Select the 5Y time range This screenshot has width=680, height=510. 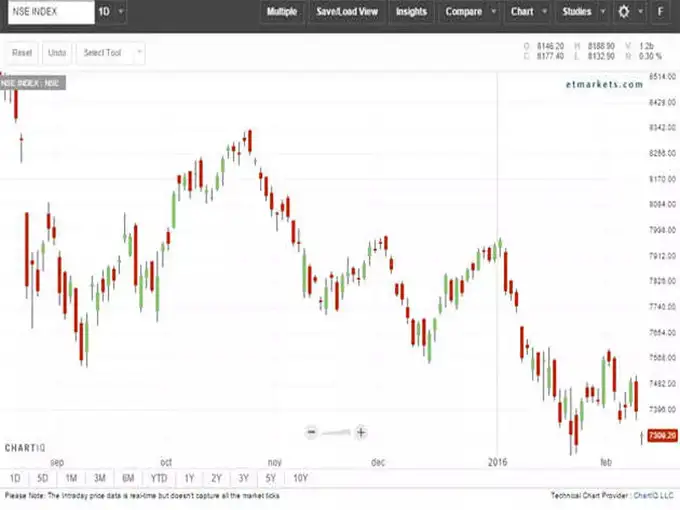click(272, 478)
